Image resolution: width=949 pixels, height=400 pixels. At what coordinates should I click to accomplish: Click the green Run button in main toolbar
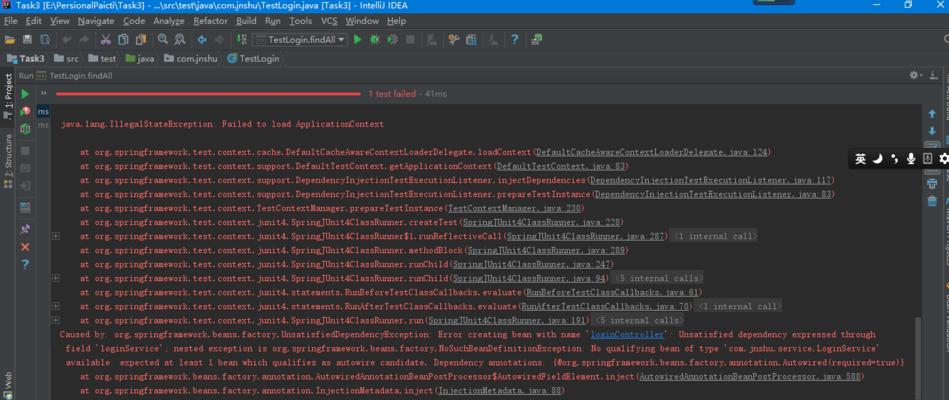[x=358, y=40]
